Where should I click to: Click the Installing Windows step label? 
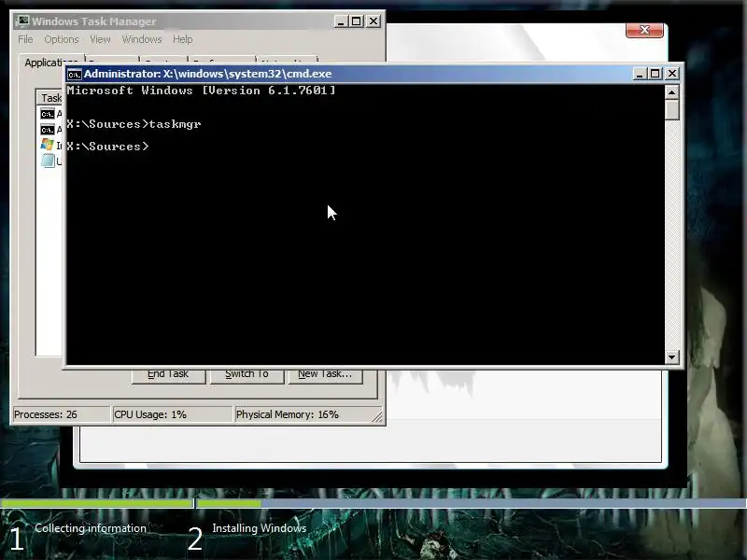[x=260, y=528]
